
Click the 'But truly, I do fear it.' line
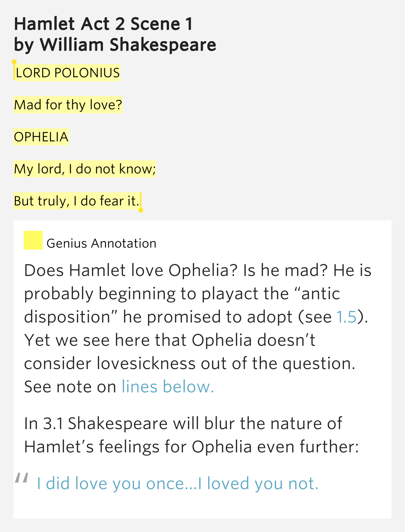(77, 201)
